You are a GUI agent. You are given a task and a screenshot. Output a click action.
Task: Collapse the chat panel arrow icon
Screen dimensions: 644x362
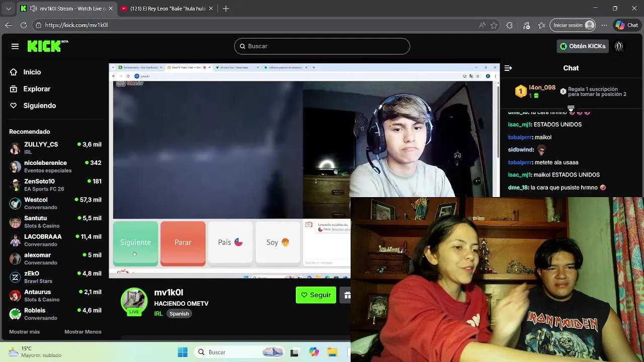point(508,68)
